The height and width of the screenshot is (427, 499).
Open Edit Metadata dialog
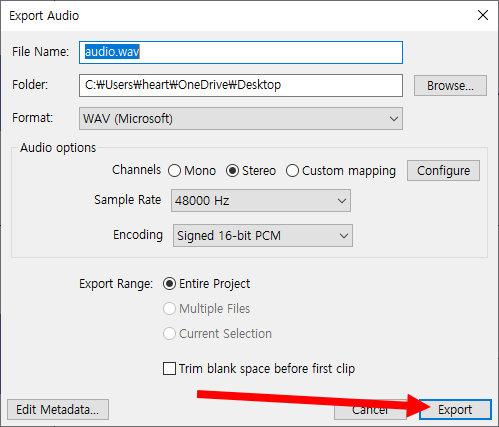58,410
